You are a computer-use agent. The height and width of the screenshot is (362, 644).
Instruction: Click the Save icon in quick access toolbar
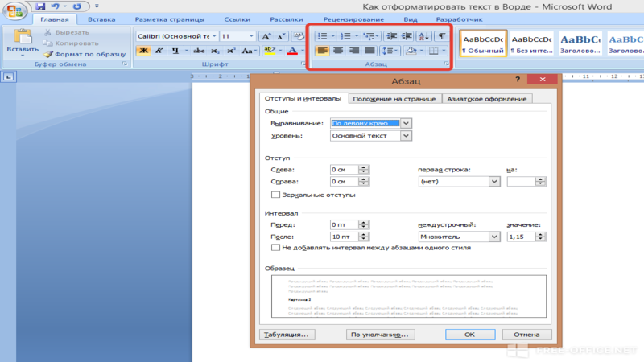(x=39, y=6)
